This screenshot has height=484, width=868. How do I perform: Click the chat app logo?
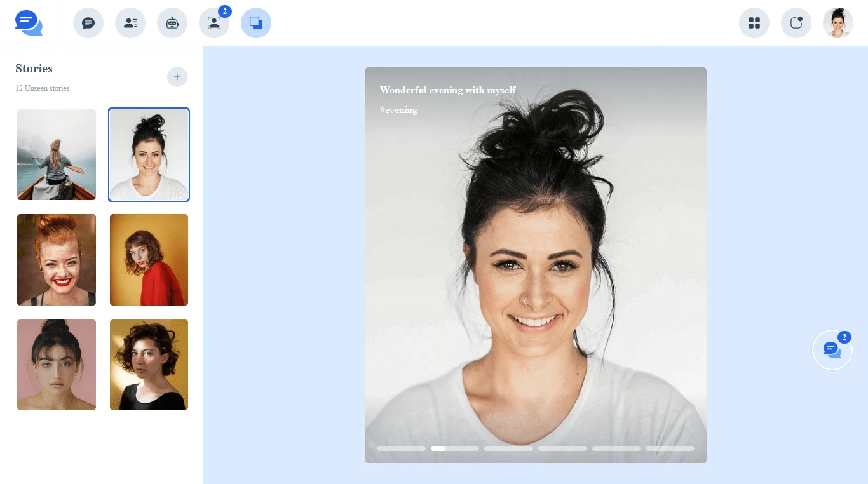tap(29, 23)
